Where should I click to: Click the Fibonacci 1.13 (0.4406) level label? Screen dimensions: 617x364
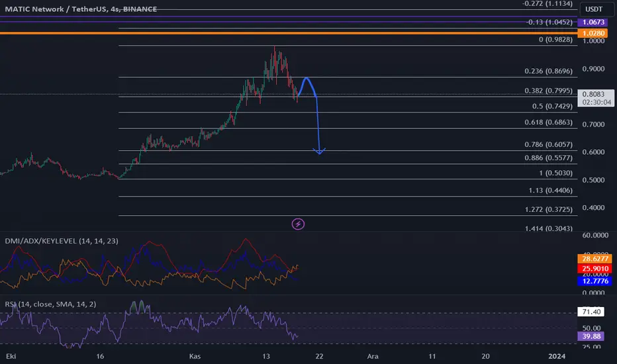click(551, 191)
